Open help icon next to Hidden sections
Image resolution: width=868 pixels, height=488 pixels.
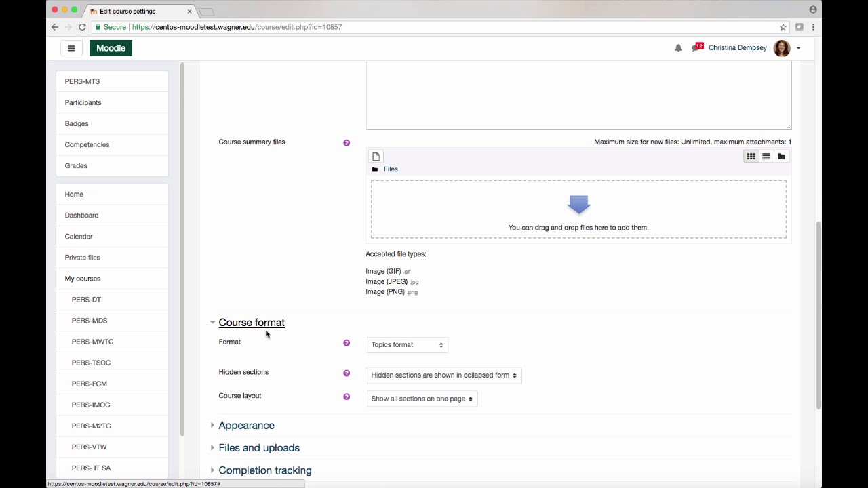pos(347,373)
